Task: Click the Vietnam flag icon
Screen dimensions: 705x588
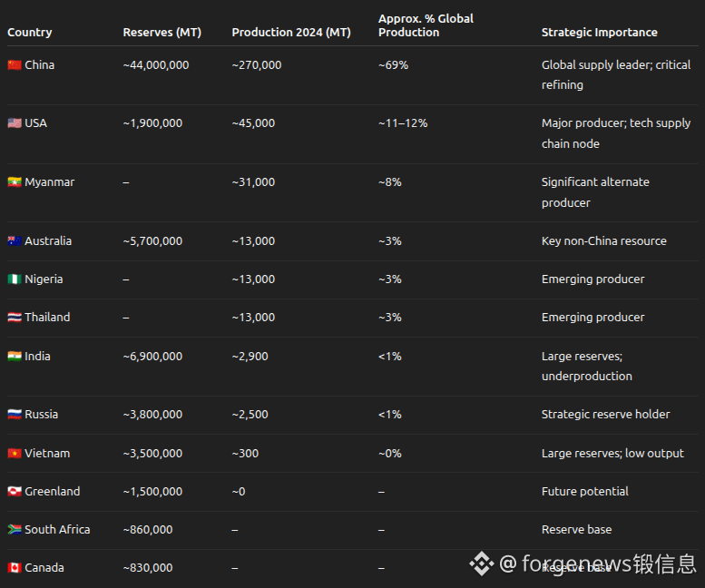Action: (14, 454)
